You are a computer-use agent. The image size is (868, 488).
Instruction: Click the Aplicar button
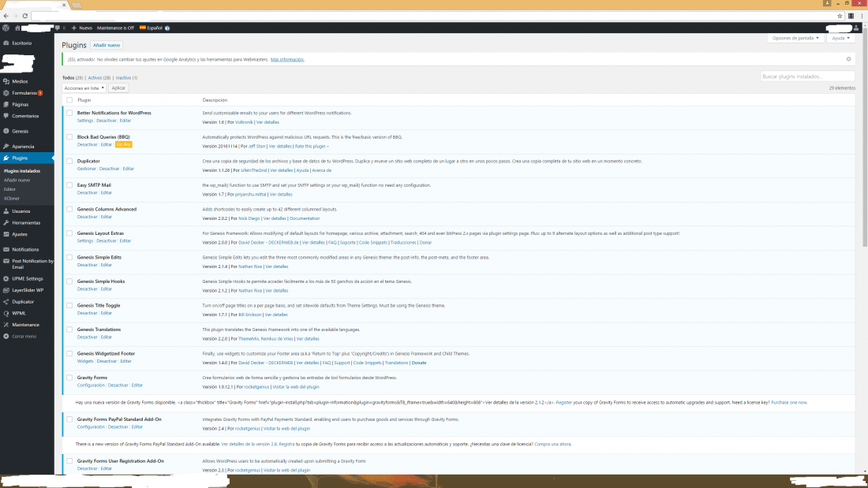118,88
